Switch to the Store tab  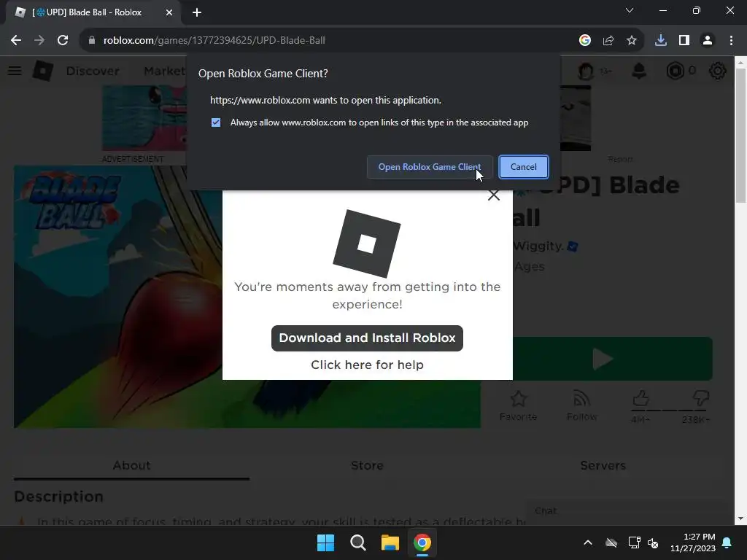tap(368, 465)
